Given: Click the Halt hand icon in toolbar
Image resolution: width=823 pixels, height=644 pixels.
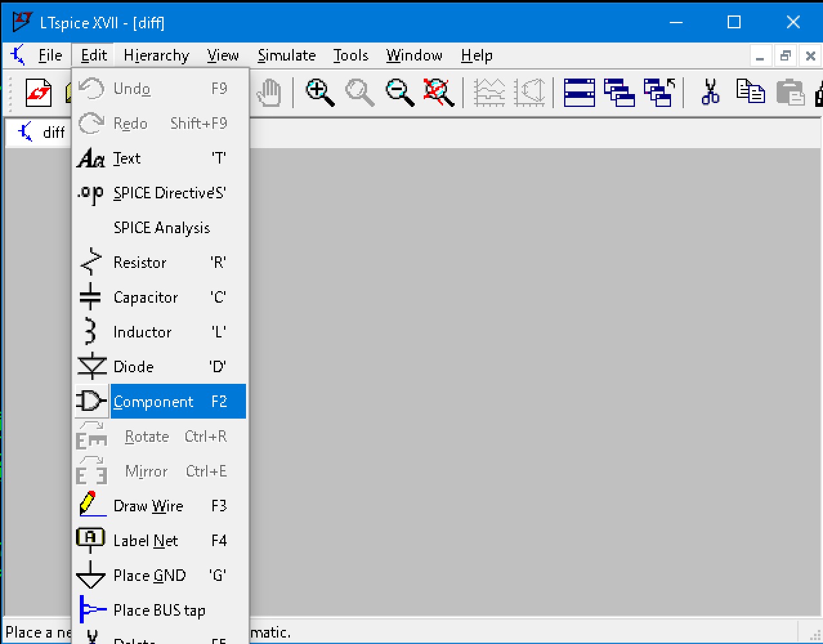Looking at the screenshot, I should 269,93.
